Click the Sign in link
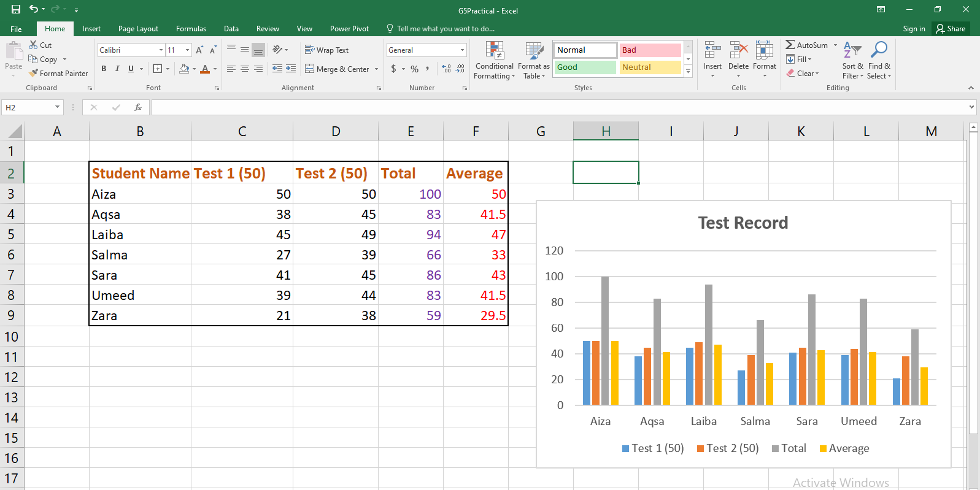This screenshot has height=490, width=980. pos(914,29)
